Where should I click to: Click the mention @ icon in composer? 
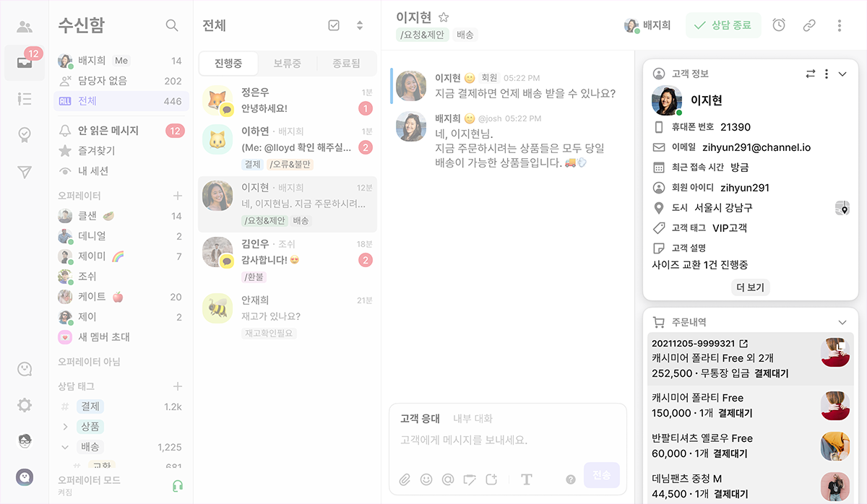(448, 479)
